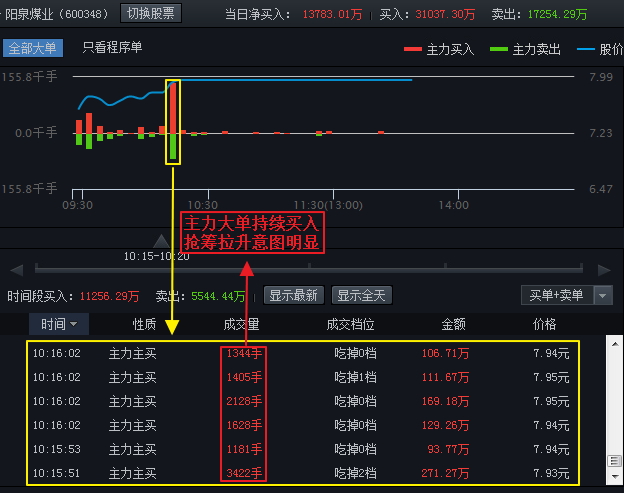Click the green 主力卖出 legend swatch

(499, 49)
